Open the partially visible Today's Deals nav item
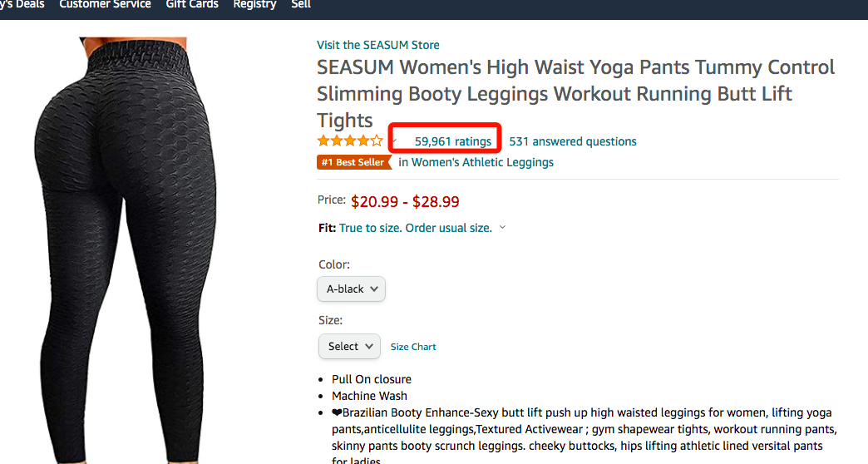 tap(22, 4)
